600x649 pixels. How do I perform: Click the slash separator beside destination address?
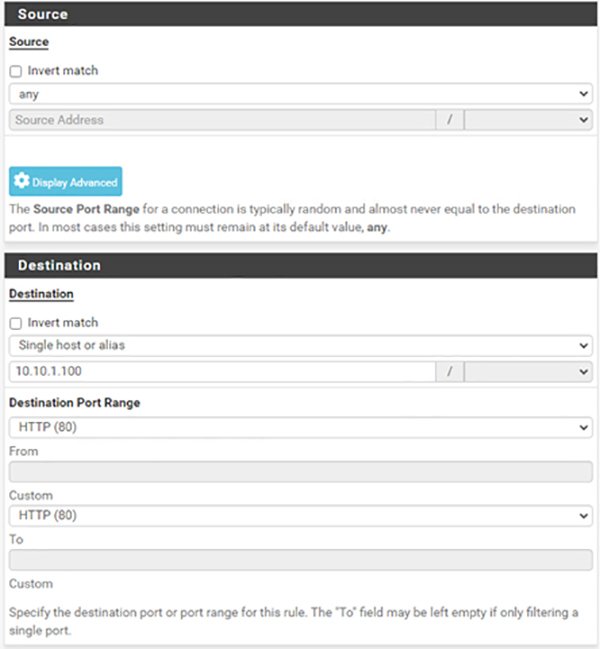point(450,371)
